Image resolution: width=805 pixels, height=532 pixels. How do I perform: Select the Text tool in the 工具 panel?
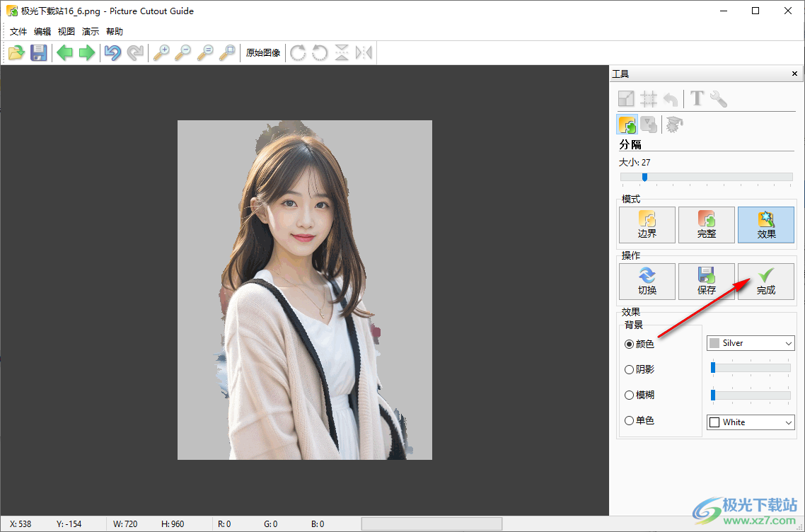click(x=696, y=98)
